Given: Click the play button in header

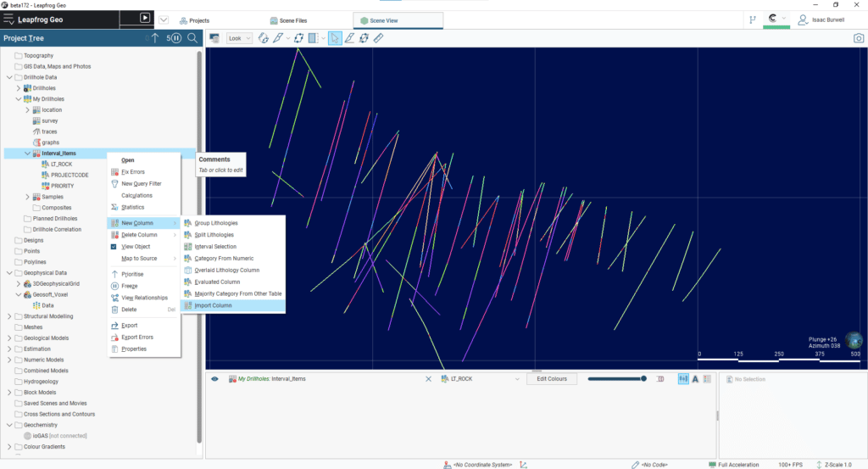Looking at the screenshot, I should point(144,18).
